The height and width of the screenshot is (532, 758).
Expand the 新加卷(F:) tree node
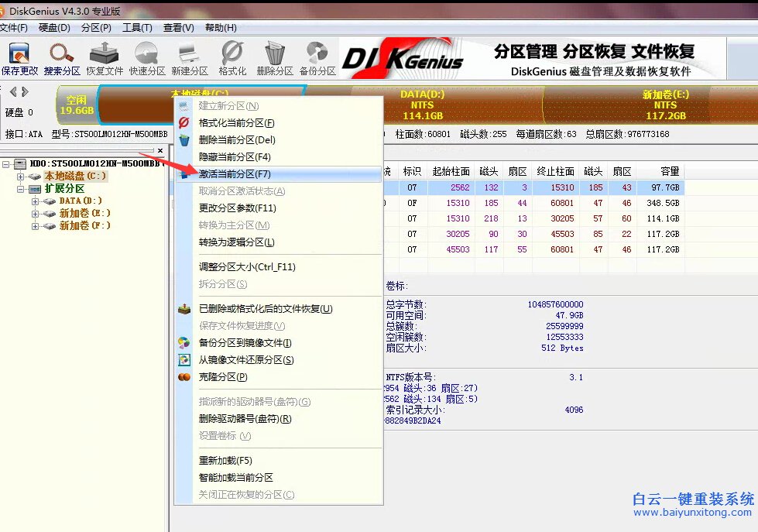click(x=36, y=225)
